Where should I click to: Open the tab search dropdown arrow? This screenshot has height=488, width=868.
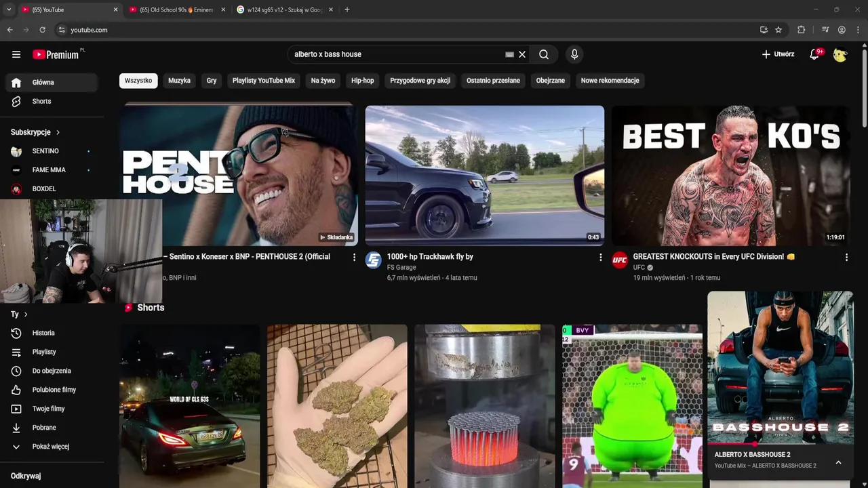pos(9,9)
